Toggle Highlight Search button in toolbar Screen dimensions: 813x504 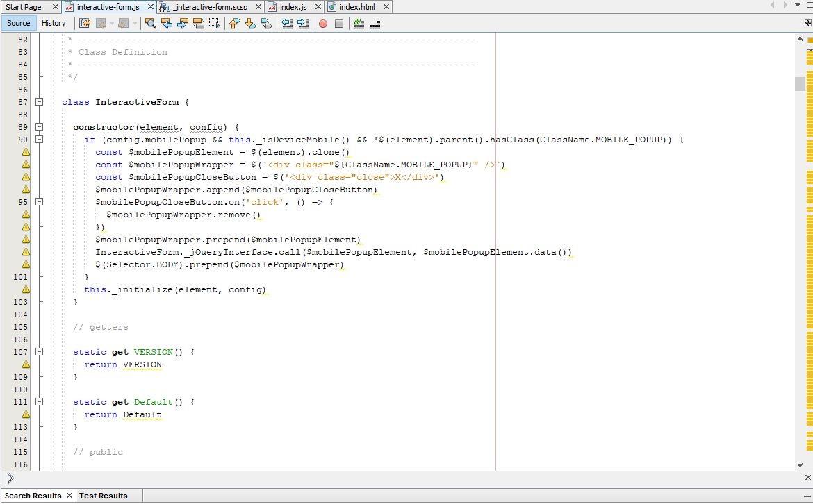[199, 24]
